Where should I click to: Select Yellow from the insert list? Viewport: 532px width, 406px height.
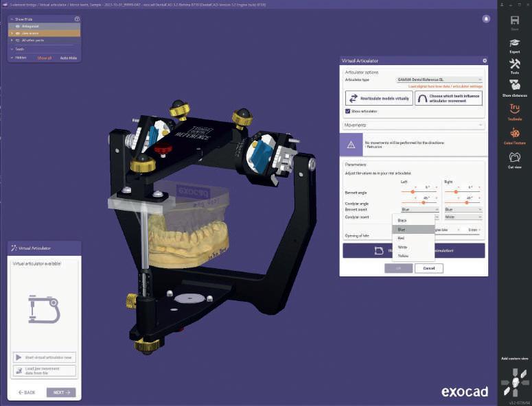(x=413, y=256)
